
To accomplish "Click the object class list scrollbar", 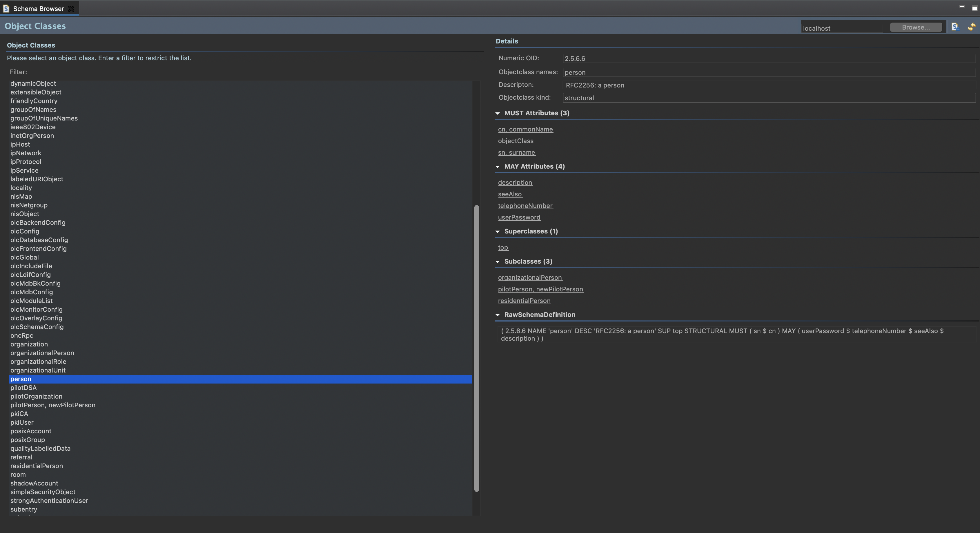I will click(x=476, y=348).
